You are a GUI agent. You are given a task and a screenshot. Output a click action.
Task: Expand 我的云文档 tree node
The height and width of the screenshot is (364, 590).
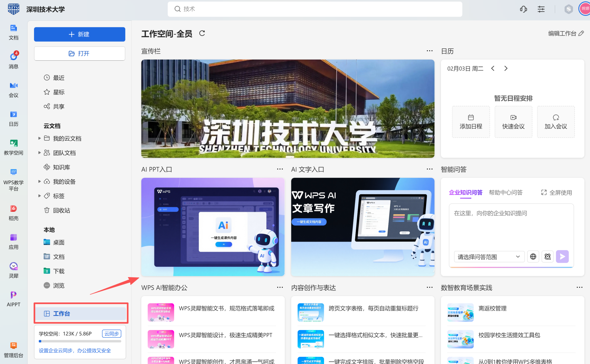coord(39,138)
